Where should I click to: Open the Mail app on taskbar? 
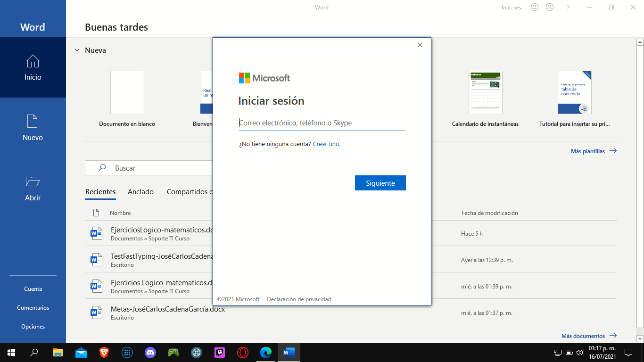pyautogui.click(x=81, y=353)
